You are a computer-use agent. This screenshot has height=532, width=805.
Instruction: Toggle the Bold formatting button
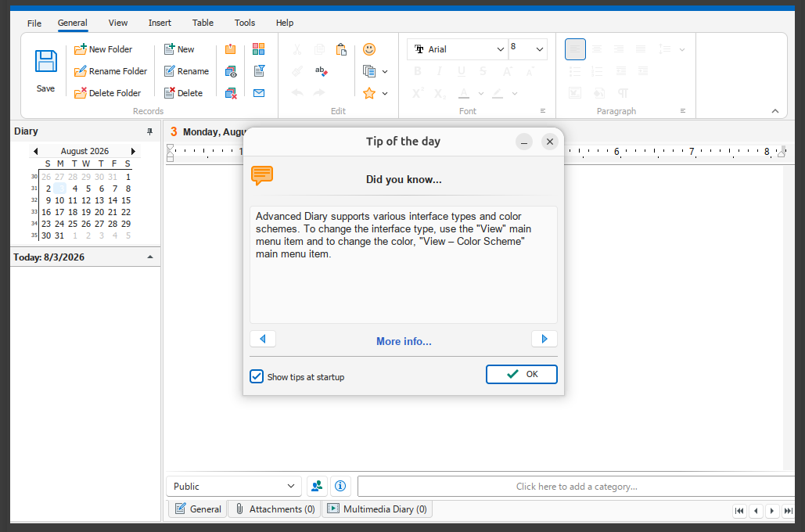418,71
